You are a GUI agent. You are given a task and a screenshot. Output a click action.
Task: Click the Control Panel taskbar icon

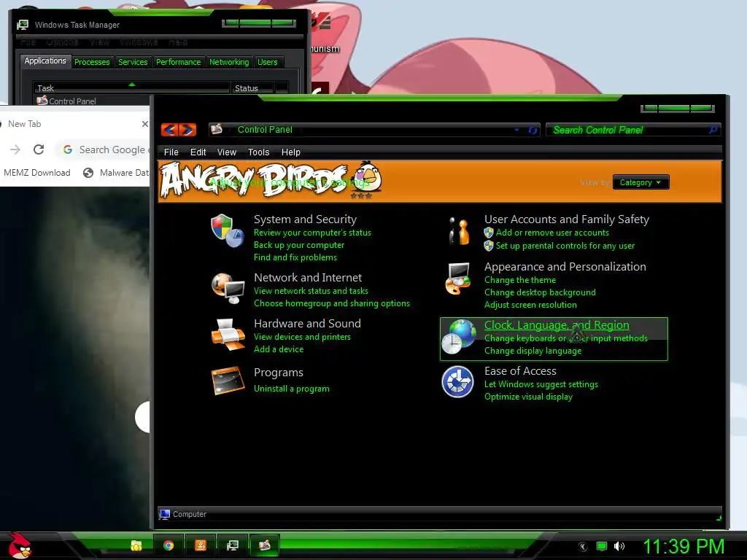(264, 545)
